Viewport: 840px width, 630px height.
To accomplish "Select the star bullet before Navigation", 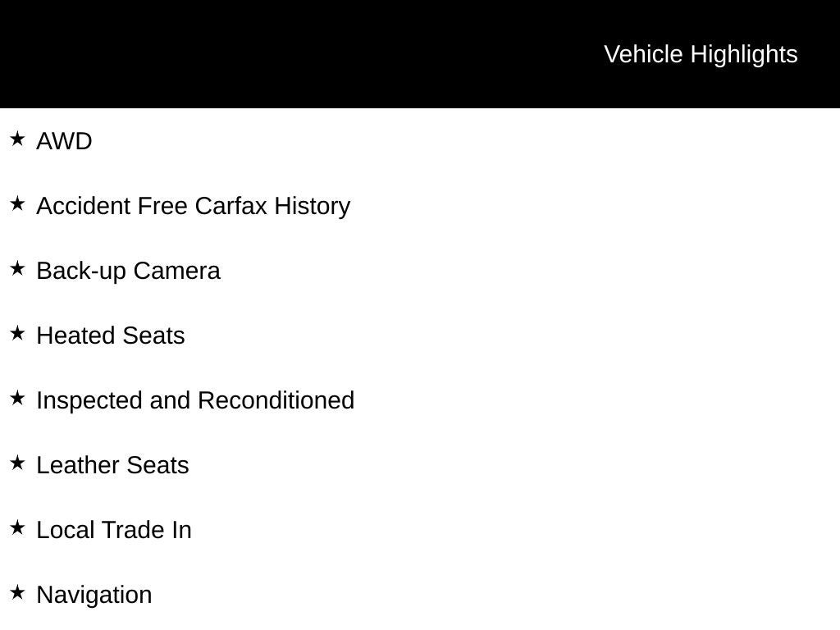I will (17, 593).
